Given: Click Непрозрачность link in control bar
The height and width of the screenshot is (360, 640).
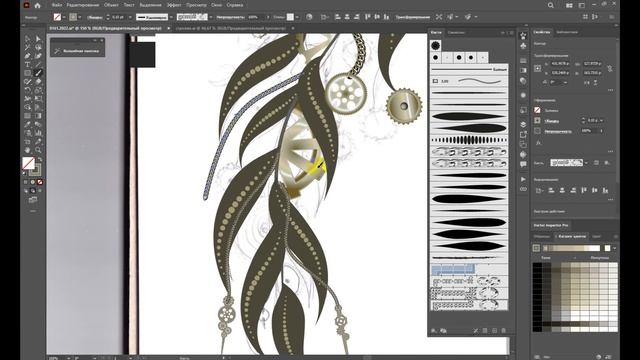Looking at the screenshot, I should pyautogui.click(x=231, y=17).
